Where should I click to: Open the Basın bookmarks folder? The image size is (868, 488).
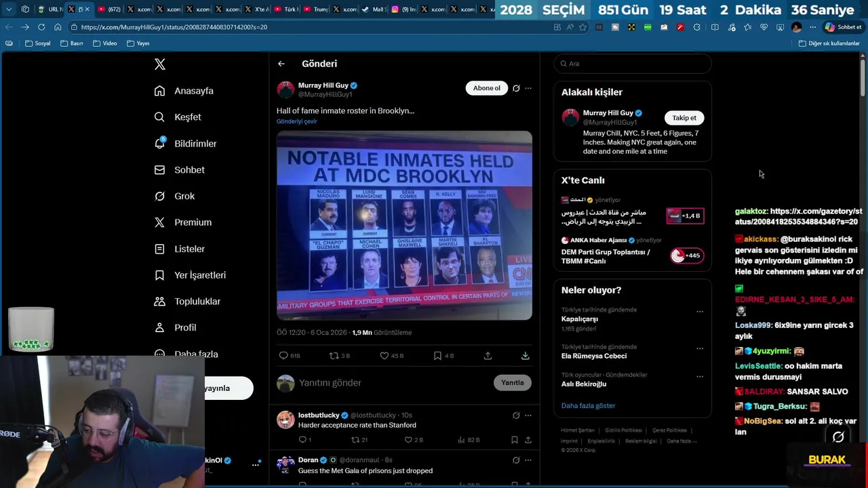72,43
